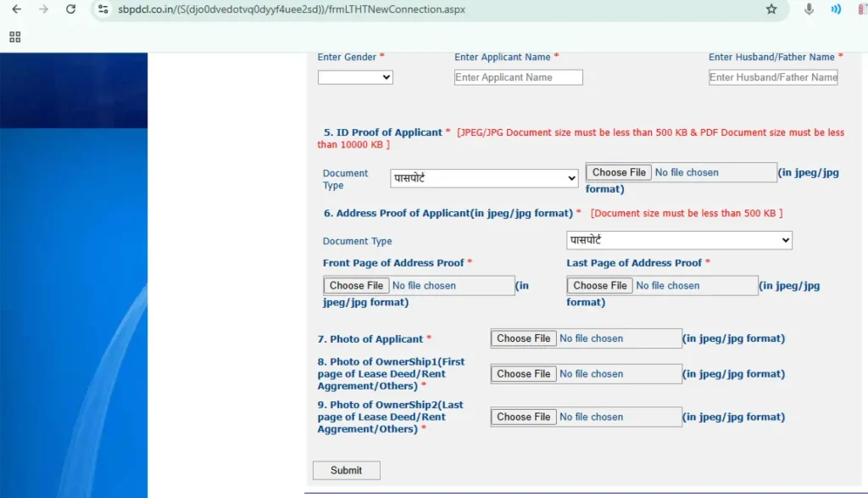The image size is (868, 498).
Task: Click the microphone icon in the toolbar
Action: coord(810,9)
